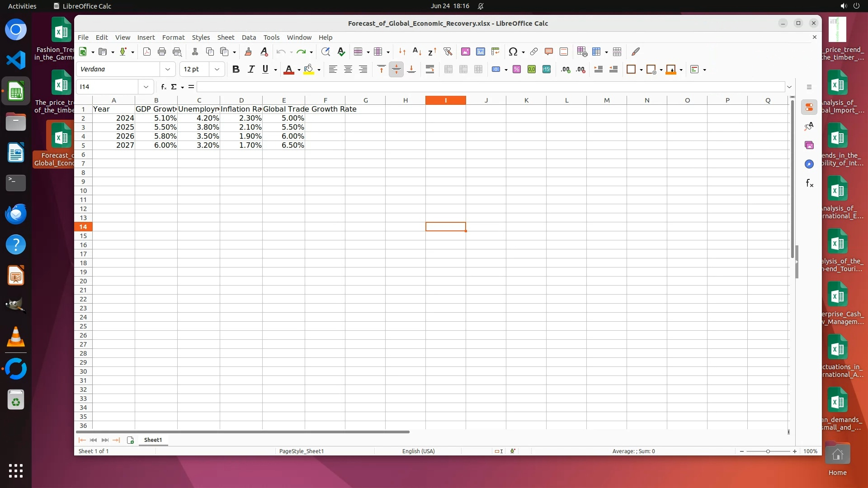Screen dimensions: 868x488
Task: Open the Insert Chart tool
Action: pos(481,52)
